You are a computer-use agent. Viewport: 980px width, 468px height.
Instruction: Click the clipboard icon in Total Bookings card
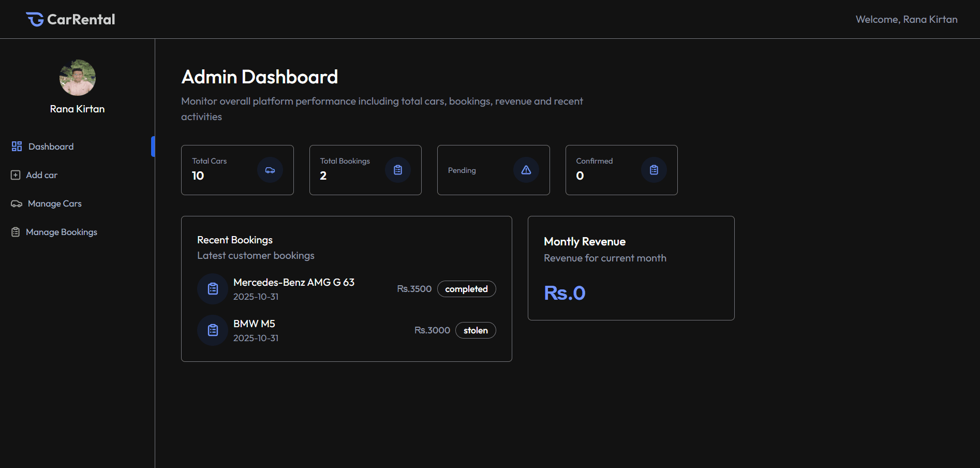(398, 170)
